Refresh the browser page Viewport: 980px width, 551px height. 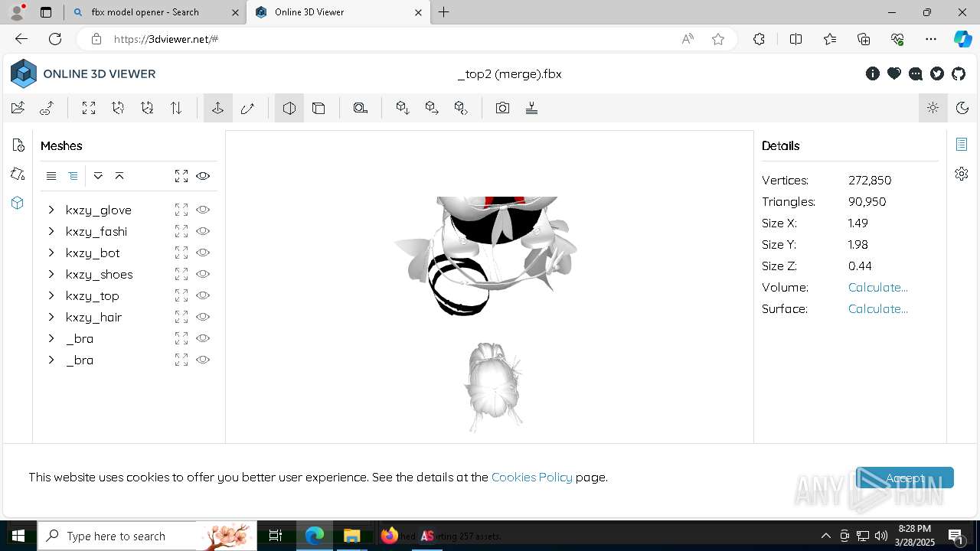pyautogui.click(x=55, y=39)
